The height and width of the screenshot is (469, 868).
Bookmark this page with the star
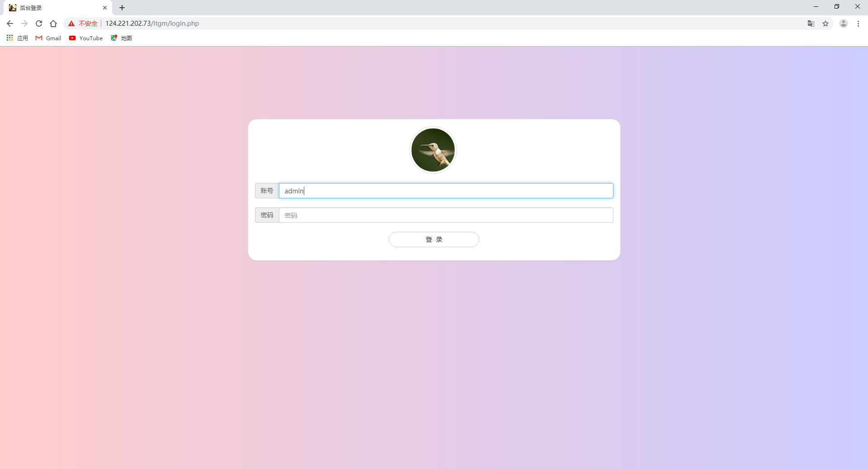tap(826, 23)
